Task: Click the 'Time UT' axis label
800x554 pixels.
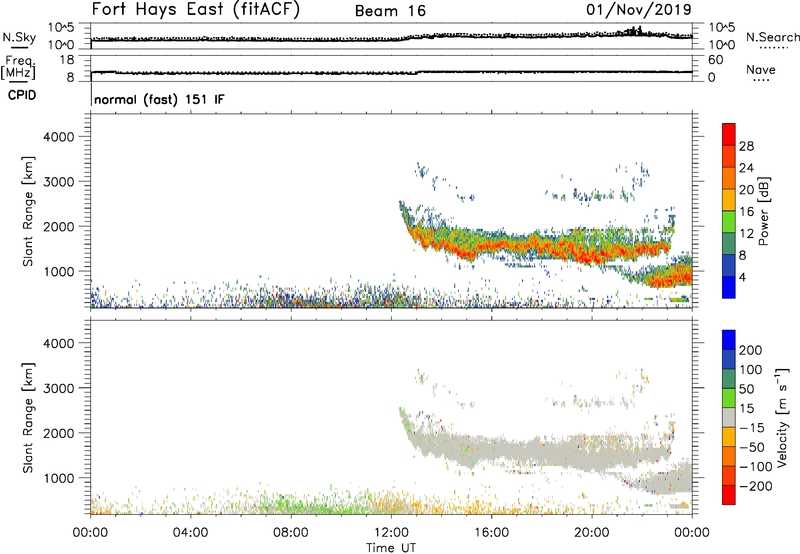Action: [x=391, y=548]
